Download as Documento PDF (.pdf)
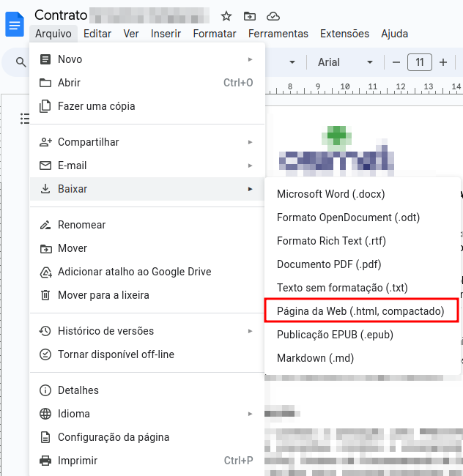 point(329,264)
